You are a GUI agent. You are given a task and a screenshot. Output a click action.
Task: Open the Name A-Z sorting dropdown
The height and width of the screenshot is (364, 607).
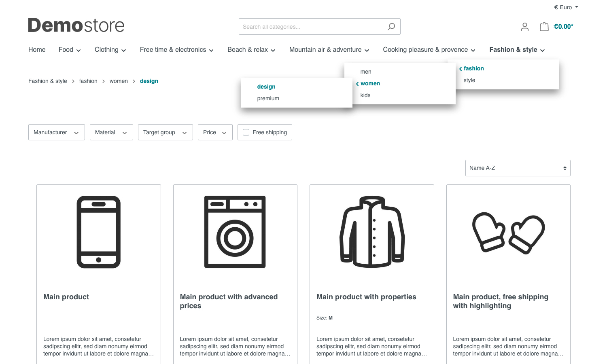click(x=518, y=168)
